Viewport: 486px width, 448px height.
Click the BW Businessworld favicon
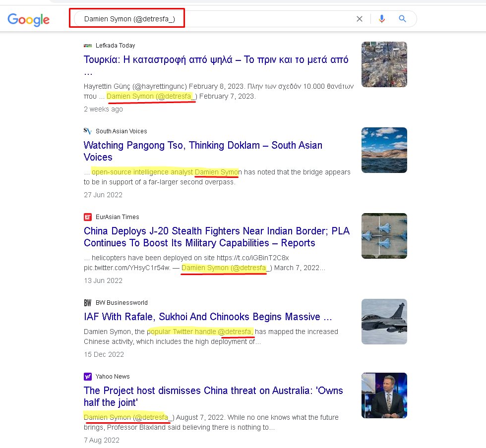tap(88, 303)
